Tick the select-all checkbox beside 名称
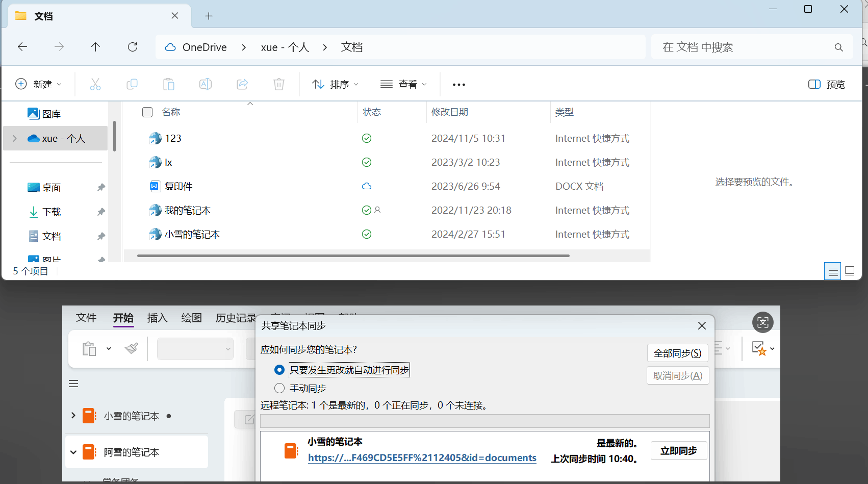This screenshot has width=868, height=484. click(147, 112)
